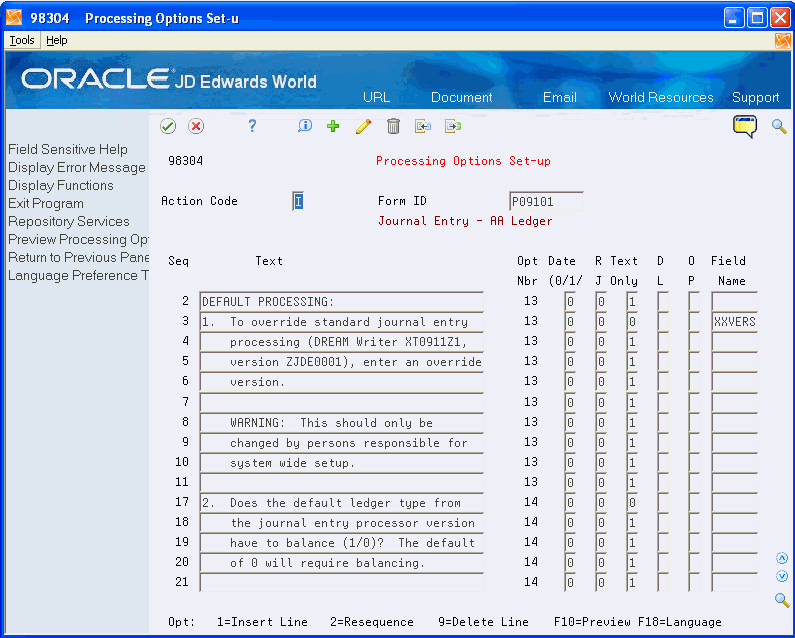Click DL field on Seq 4 row
Image resolution: width=795 pixels, height=638 pixels.
[x=663, y=342]
